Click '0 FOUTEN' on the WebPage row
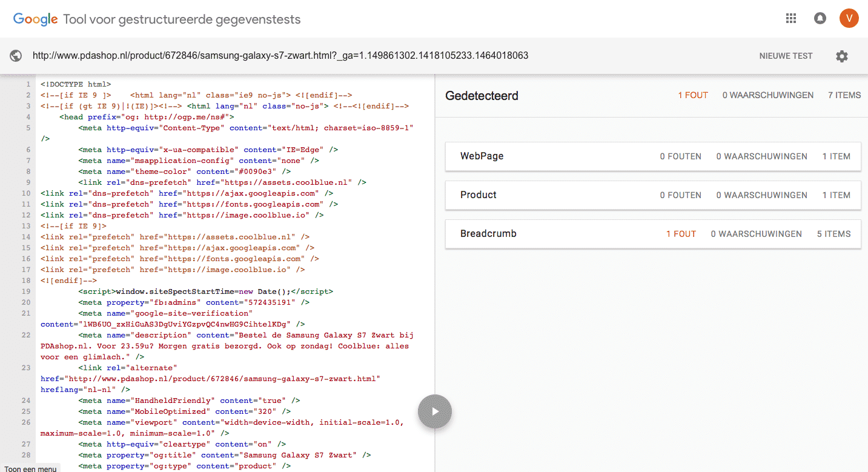 click(x=681, y=156)
